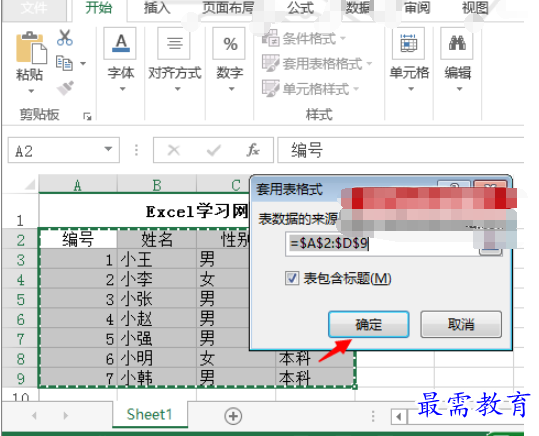Click the =$A$2:$D$9 range input field
Screen dimensions: 539x436
(x=382, y=243)
